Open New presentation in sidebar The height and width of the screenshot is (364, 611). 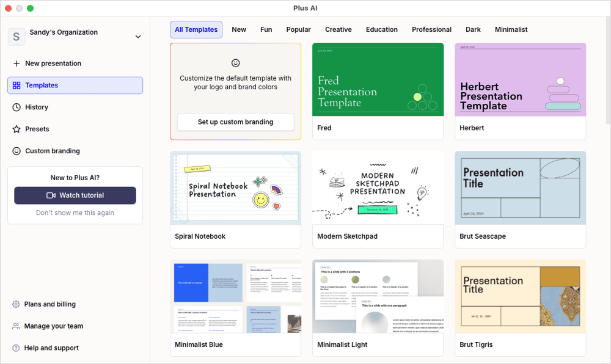pos(75,64)
